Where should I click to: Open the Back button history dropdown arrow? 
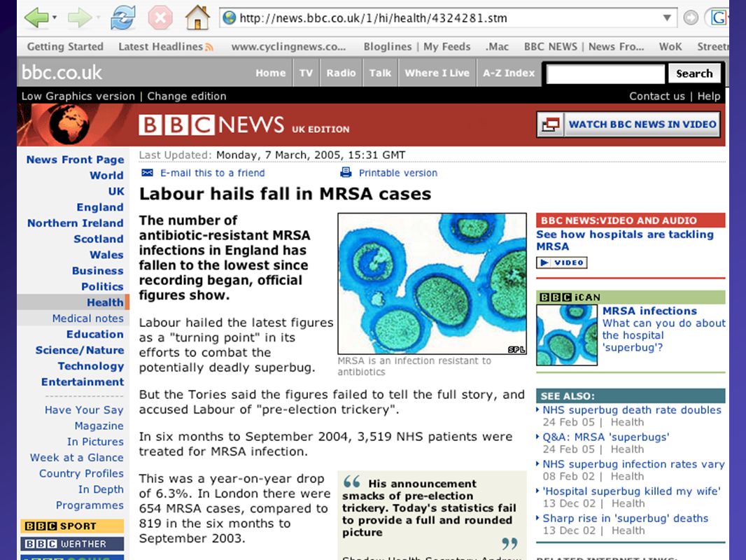[55, 17]
